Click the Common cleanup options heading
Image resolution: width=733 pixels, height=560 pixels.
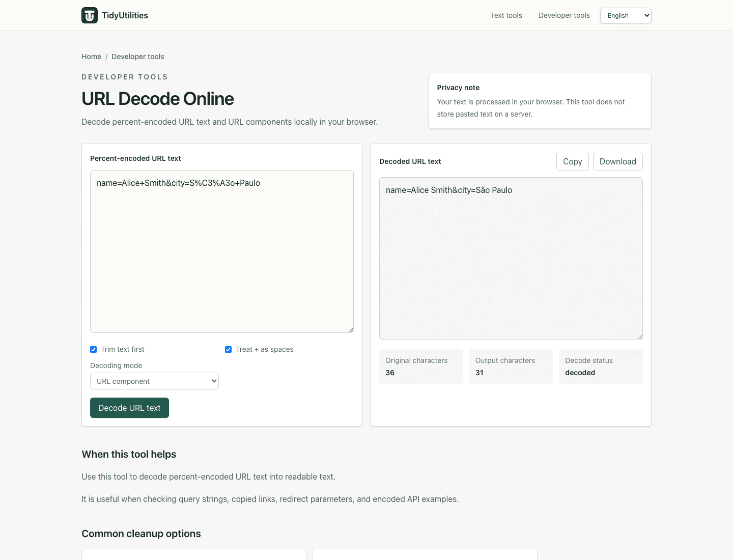(x=141, y=534)
